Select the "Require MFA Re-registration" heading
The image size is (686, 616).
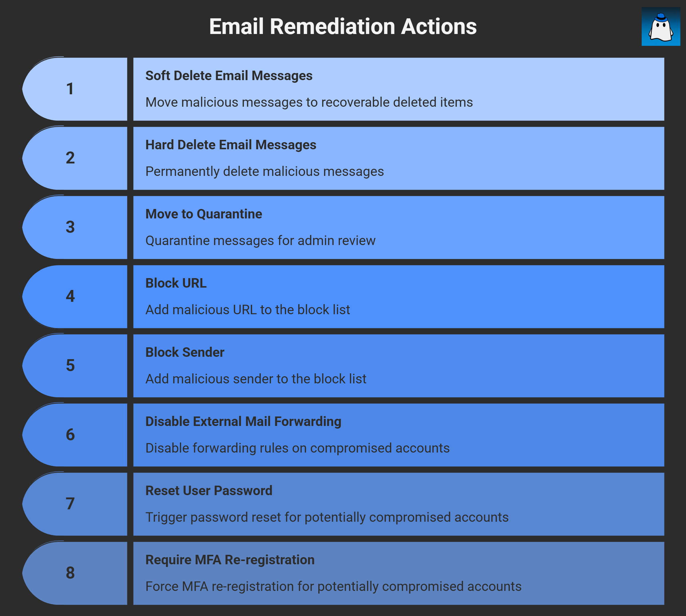pos(230,560)
